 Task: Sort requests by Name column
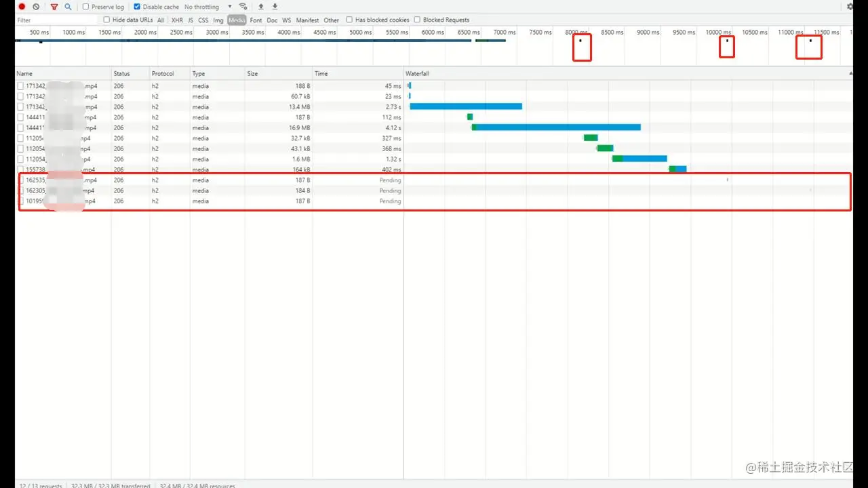(x=63, y=73)
